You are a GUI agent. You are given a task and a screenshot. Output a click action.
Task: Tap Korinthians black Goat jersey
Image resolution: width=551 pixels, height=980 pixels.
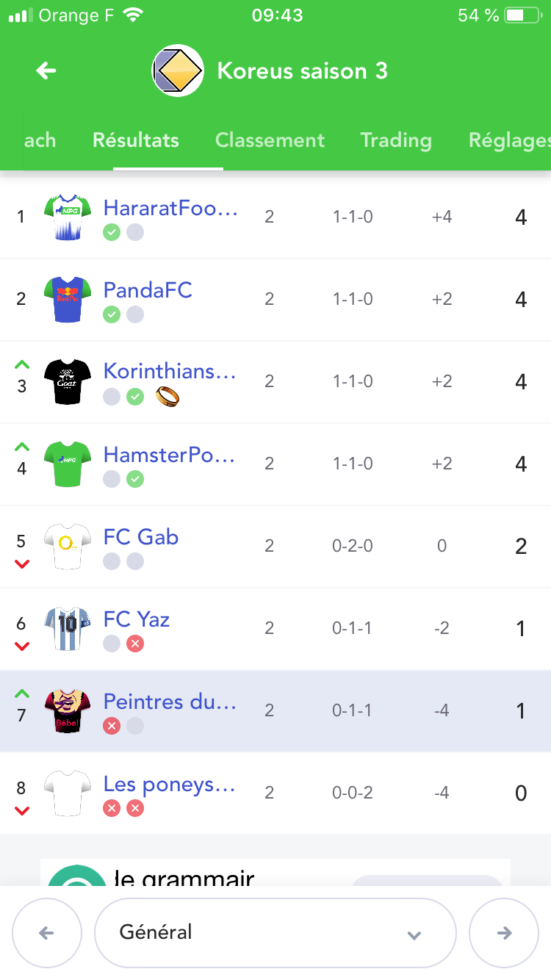tap(67, 381)
